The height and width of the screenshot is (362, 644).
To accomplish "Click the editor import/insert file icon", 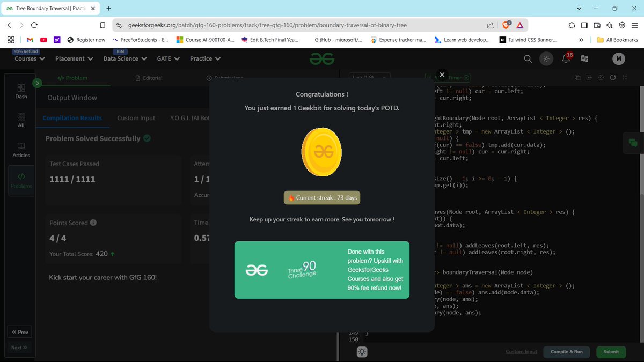I will click(x=589, y=78).
